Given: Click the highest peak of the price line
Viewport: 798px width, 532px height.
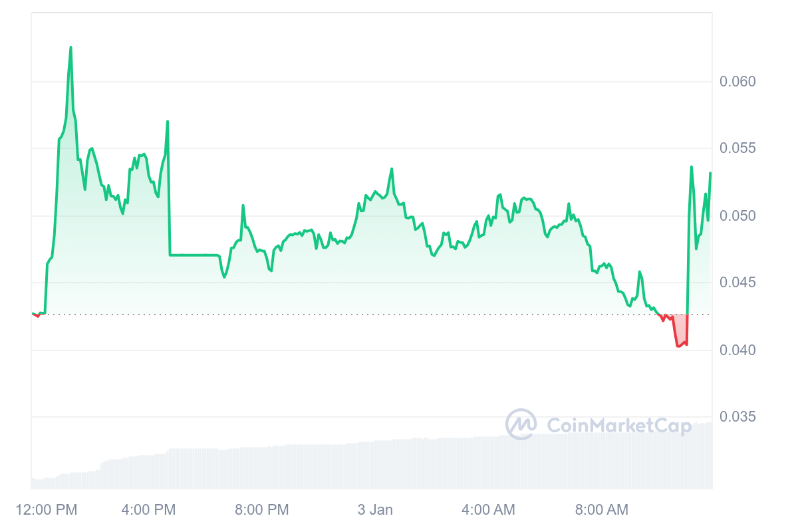Looking at the screenshot, I should (x=70, y=48).
